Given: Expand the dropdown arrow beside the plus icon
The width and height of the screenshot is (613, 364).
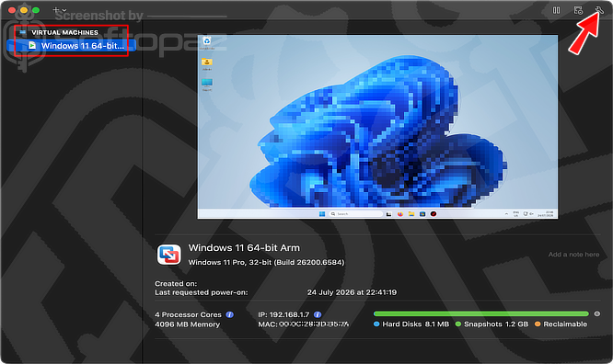Looking at the screenshot, I should pos(64,10).
